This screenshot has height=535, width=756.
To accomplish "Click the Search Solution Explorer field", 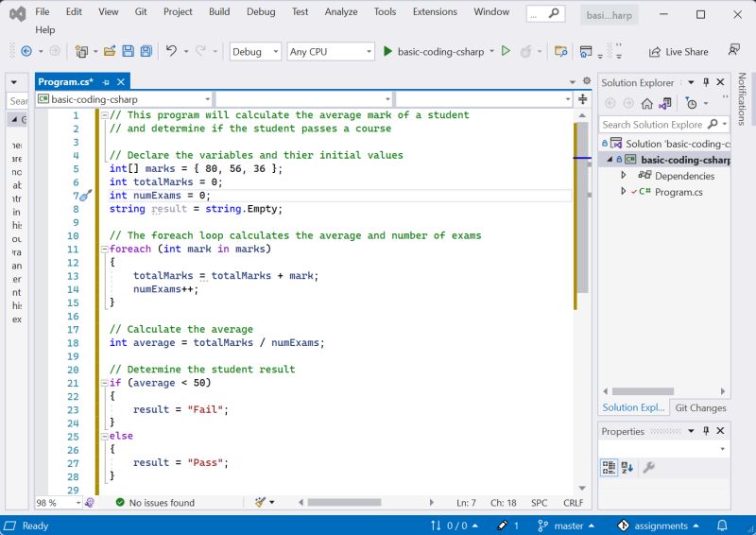I will pos(652,124).
